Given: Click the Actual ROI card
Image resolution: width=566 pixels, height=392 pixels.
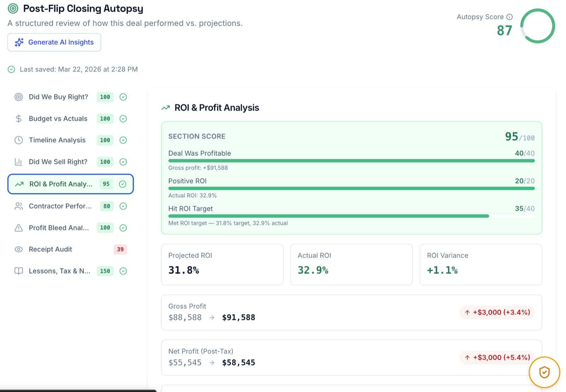Looking at the screenshot, I should pyautogui.click(x=352, y=264).
